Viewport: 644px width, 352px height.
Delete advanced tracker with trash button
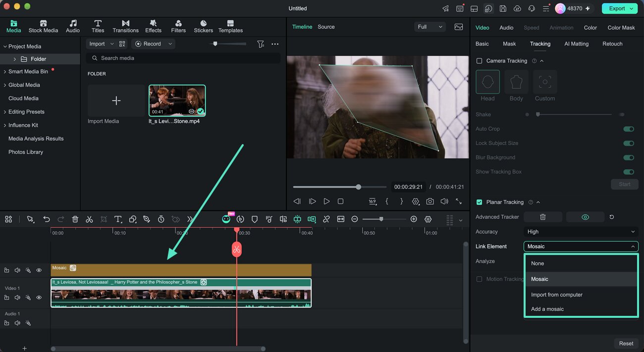pos(543,217)
